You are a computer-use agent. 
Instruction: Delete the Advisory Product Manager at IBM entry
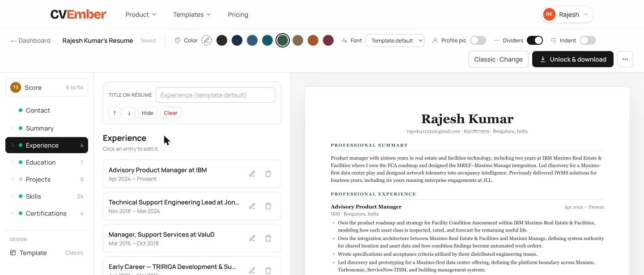click(268, 174)
